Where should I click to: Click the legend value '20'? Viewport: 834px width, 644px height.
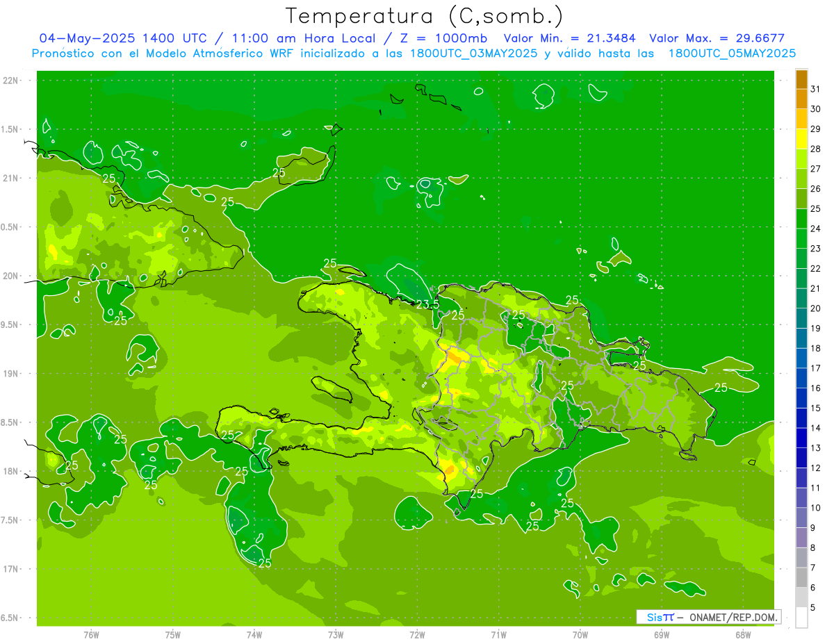[816, 308]
